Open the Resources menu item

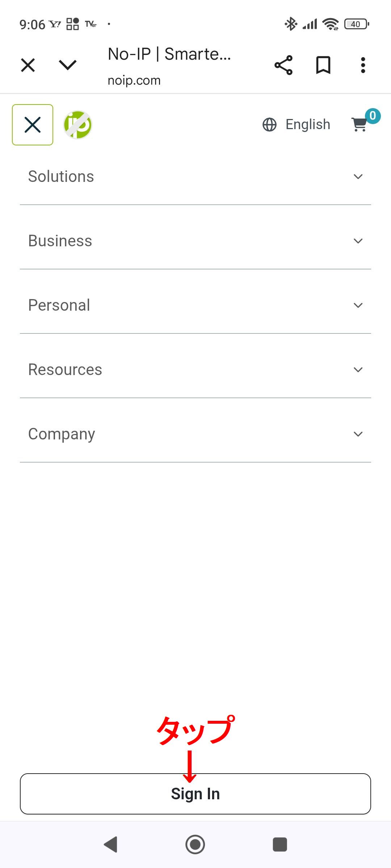click(65, 370)
